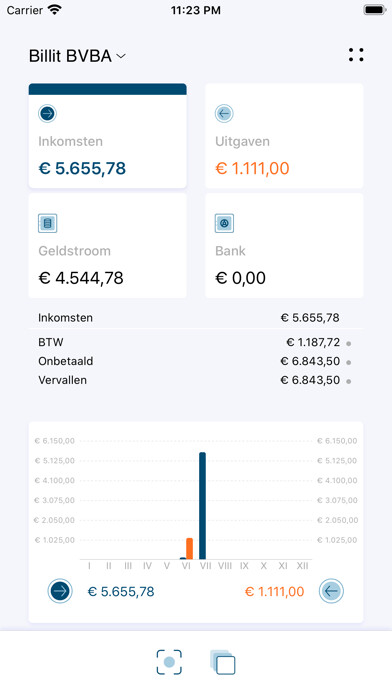This screenshot has height=696, width=392.
Task: Tap the Geldstroom database icon
Action: pyautogui.click(x=48, y=223)
